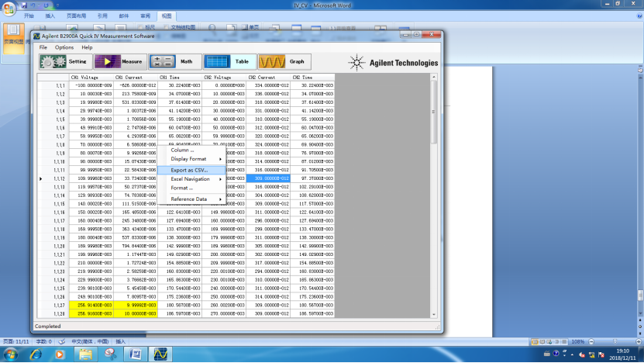Switch to the 插入 ribbon tab
This screenshot has width=644, height=363.
(50, 16)
